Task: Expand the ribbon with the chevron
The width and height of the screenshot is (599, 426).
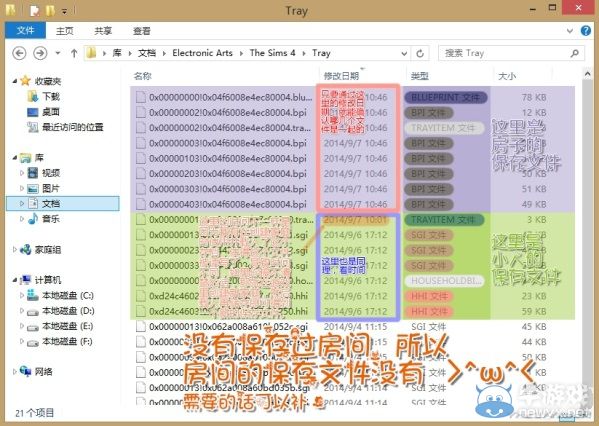Action: tap(570, 31)
